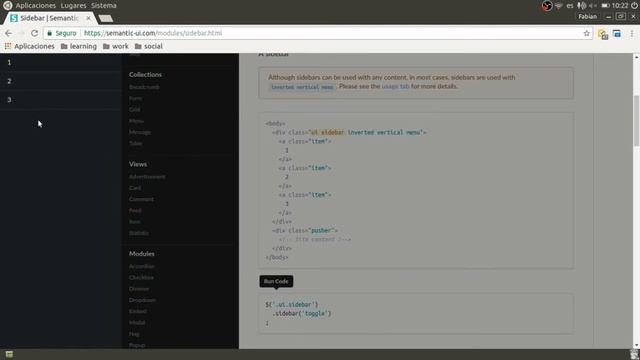
Task: Open the Sistema system menu
Action: (x=104, y=5)
